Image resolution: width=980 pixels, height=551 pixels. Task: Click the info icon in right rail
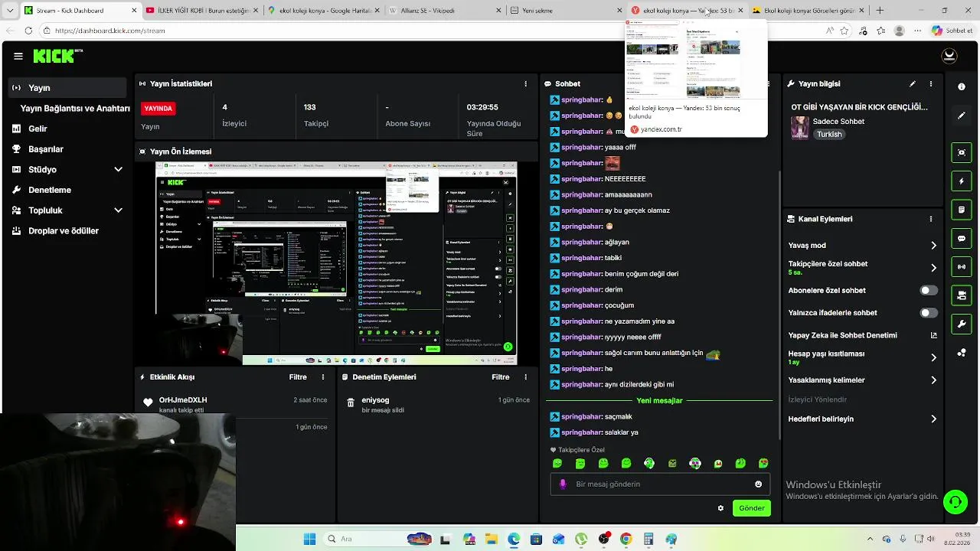[962, 87]
